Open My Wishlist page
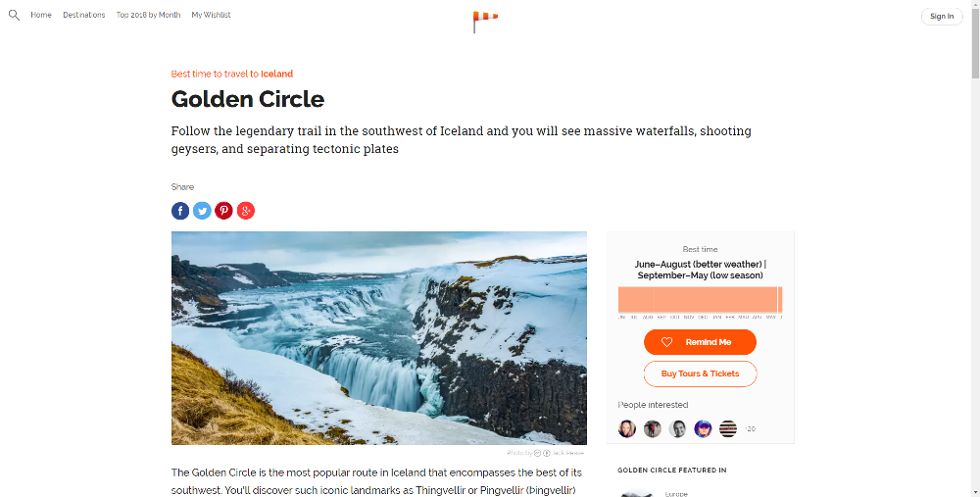 pos(212,15)
